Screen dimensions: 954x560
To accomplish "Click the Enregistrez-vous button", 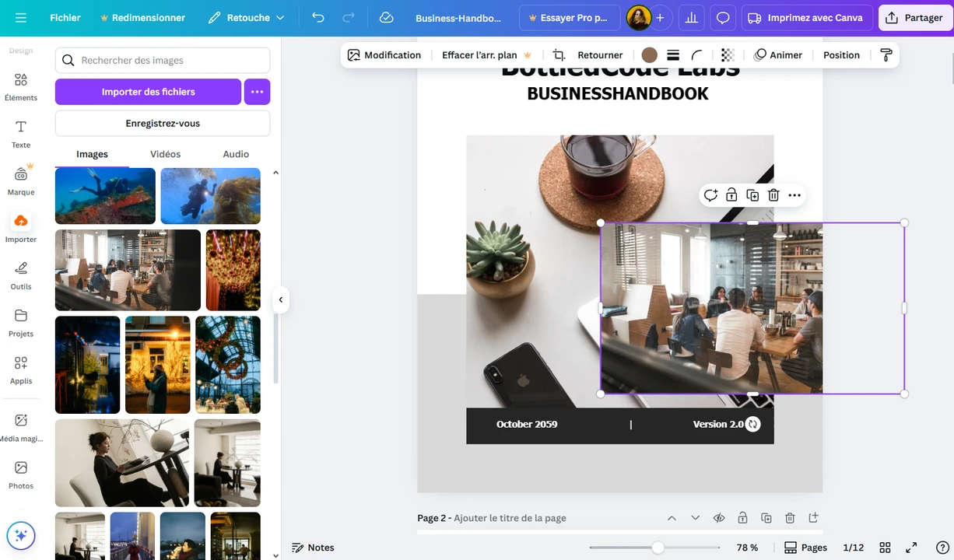I will (163, 124).
